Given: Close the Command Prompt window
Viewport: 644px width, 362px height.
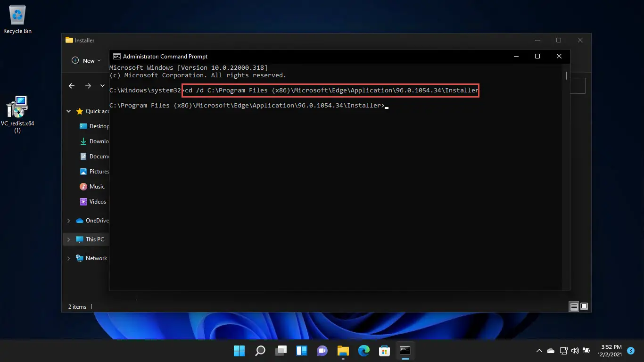Looking at the screenshot, I should tap(559, 56).
